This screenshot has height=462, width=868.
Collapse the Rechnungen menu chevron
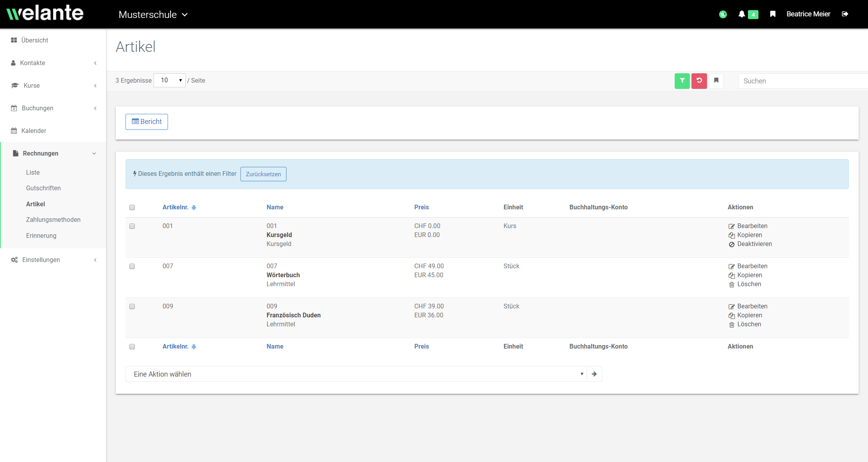pyautogui.click(x=94, y=154)
